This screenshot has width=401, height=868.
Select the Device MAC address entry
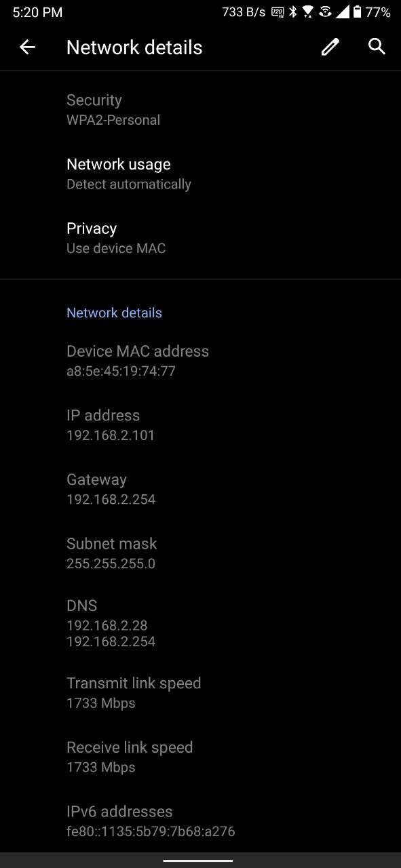coord(200,361)
